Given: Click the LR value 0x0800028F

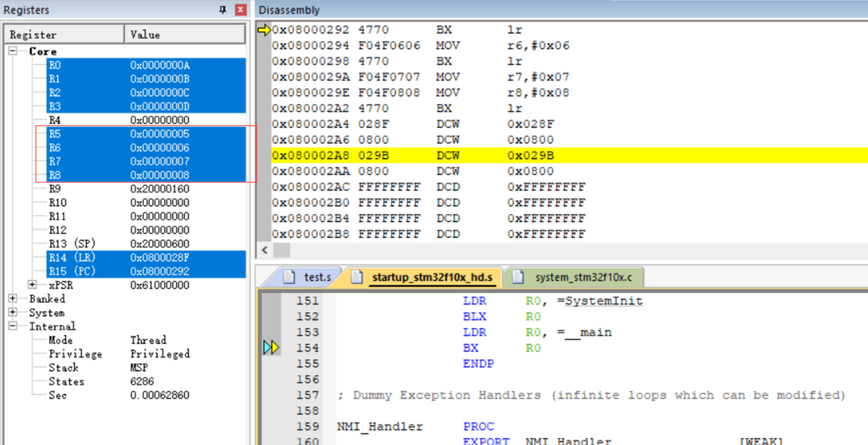Looking at the screenshot, I should pos(160,258).
